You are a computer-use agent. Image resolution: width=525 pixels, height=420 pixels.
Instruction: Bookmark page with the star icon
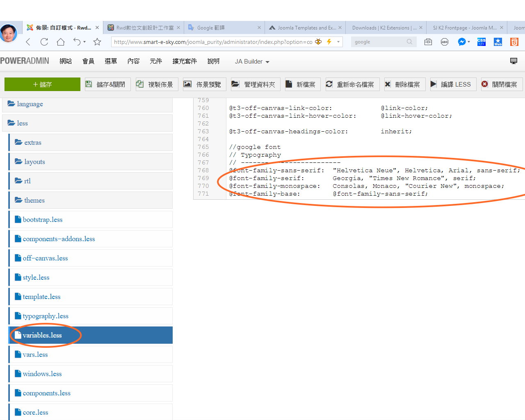click(97, 42)
